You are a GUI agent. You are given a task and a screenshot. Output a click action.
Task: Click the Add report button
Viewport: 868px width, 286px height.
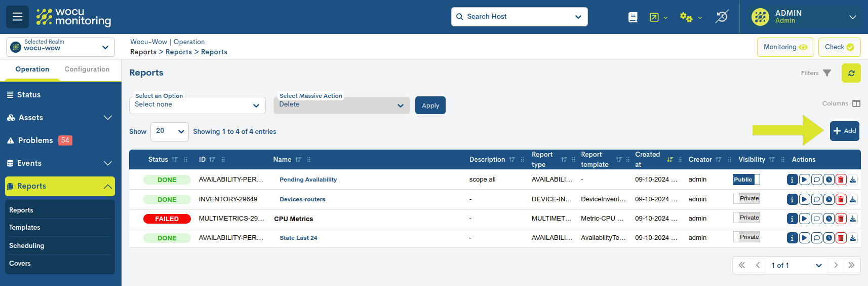844,131
